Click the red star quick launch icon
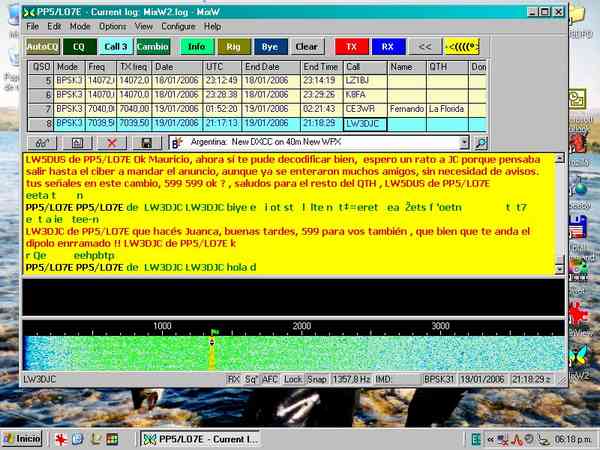 60,439
